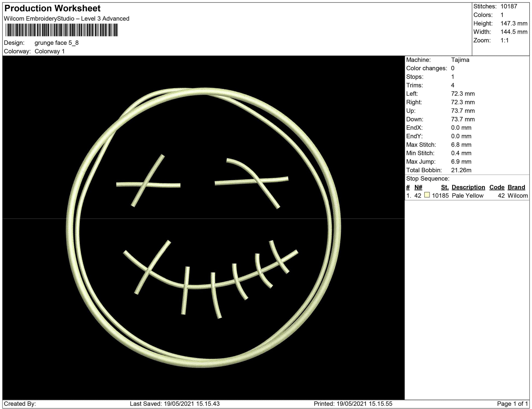Click the 'grunge face 5_8' design name
The image size is (532, 409).
pyautogui.click(x=57, y=43)
